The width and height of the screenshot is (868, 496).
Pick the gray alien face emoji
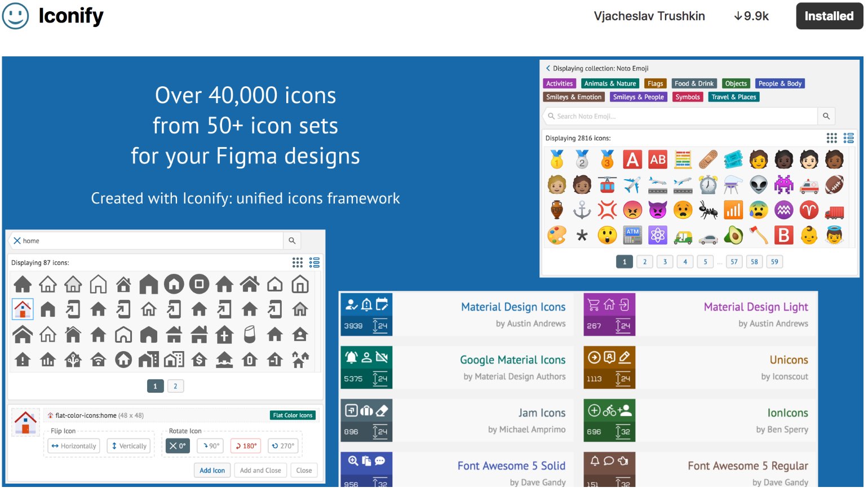[759, 184]
